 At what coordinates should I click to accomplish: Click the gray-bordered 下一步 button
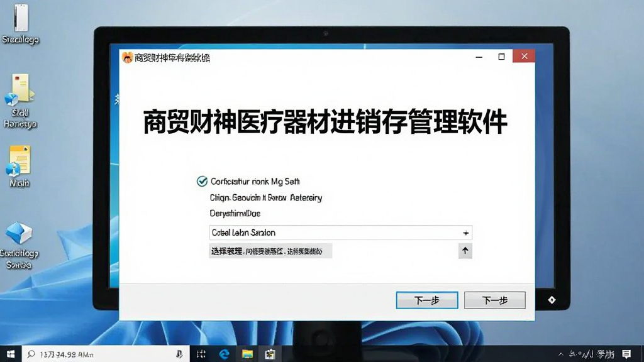[x=494, y=300]
